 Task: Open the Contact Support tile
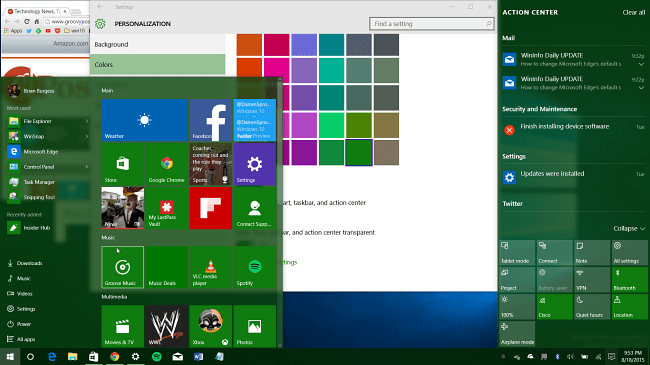coord(255,208)
